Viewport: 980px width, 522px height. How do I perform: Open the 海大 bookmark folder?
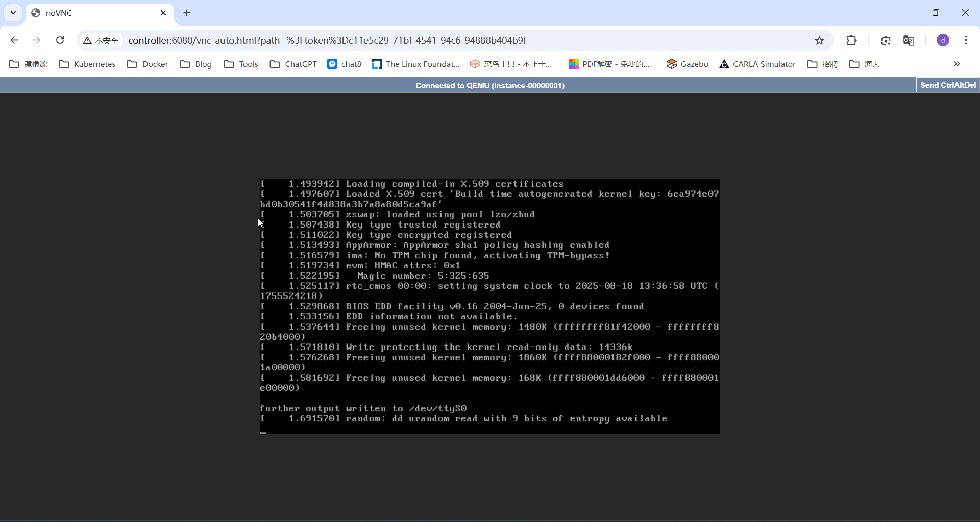coord(865,64)
